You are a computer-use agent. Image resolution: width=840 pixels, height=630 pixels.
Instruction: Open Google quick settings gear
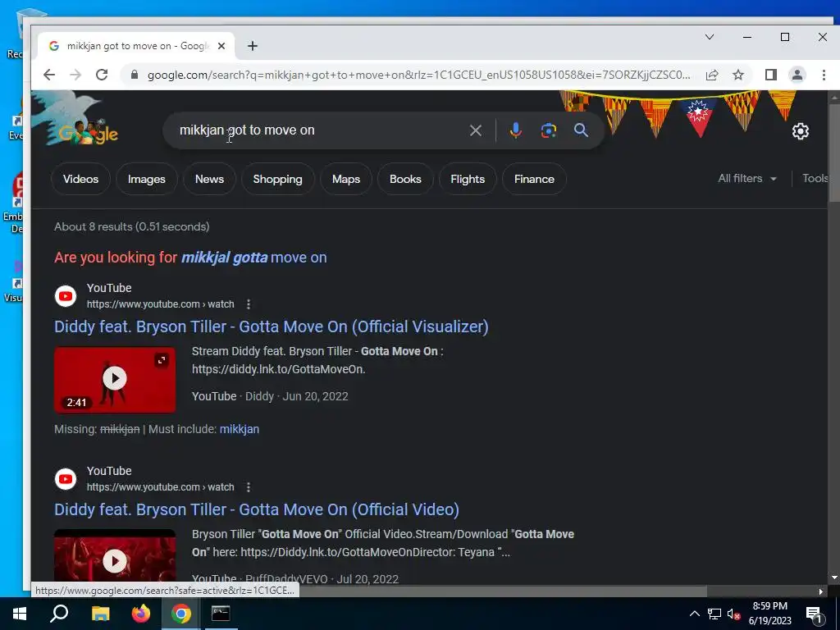(801, 130)
